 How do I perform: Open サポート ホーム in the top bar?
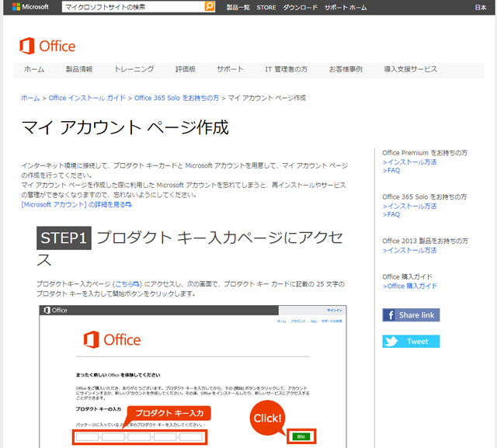point(346,7)
